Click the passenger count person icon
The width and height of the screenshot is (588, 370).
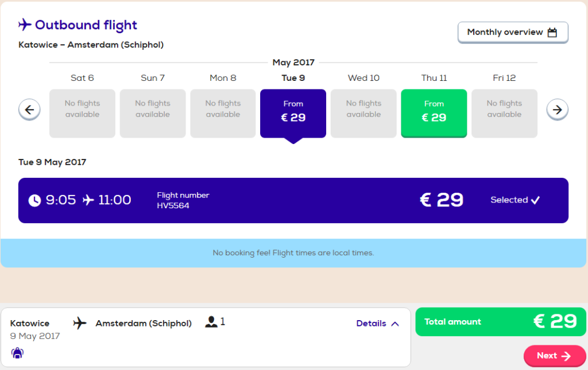[x=211, y=322]
